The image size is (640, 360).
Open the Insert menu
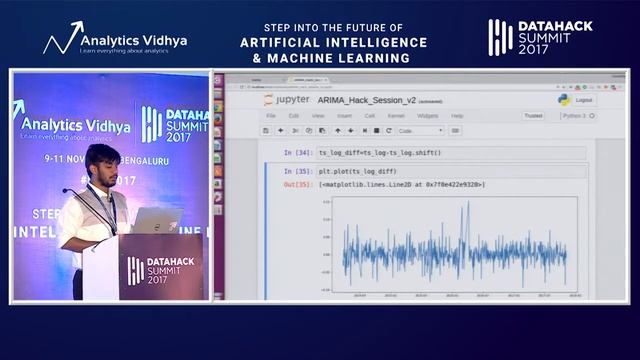tap(344, 116)
